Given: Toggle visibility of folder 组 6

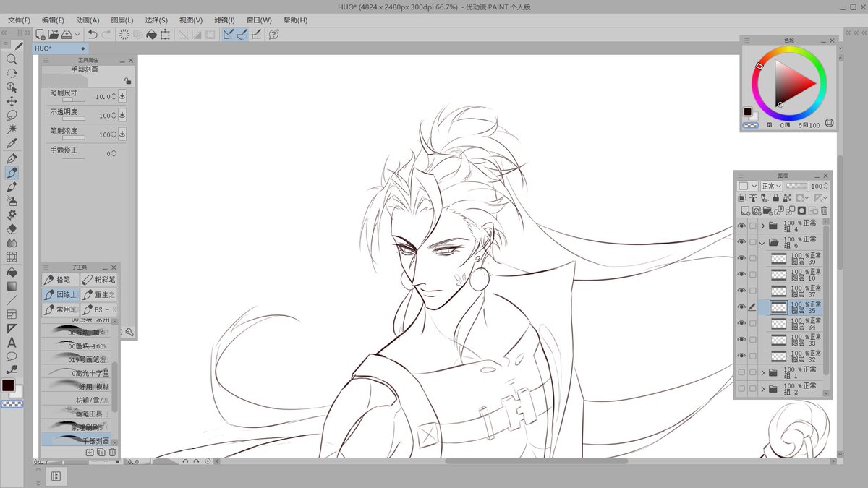Looking at the screenshot, I should pos(741,242).
